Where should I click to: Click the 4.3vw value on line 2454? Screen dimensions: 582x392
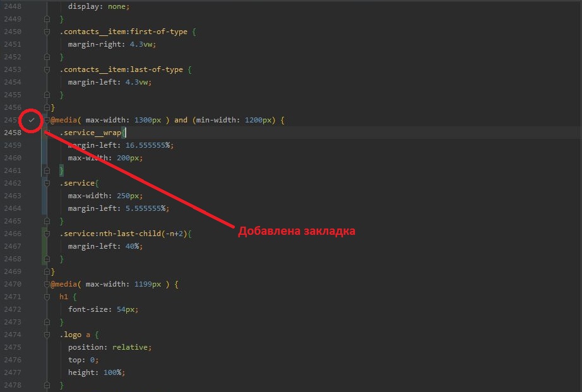[136, 82]
